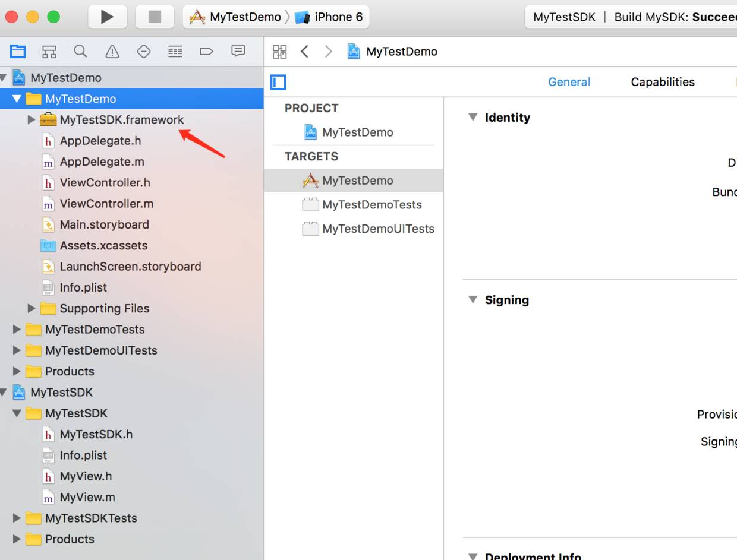Open ViewController.h file
The image size is (737, 560).
(x=105, y=182)
